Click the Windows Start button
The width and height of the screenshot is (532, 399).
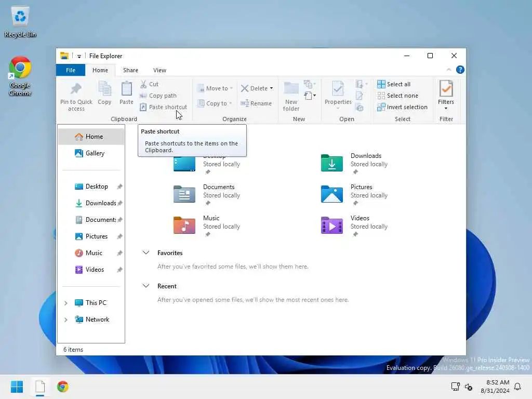[x=17, y=387]
